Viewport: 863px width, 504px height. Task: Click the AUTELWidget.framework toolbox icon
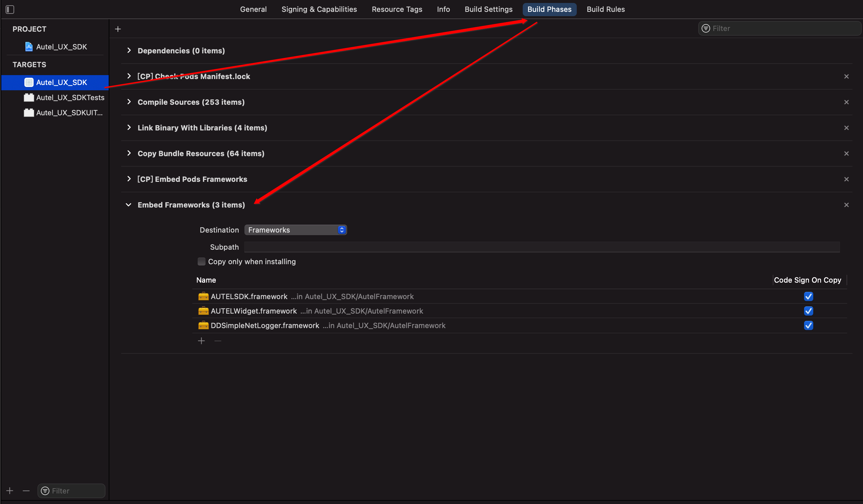pyautogui.click(x=204, y=311)
